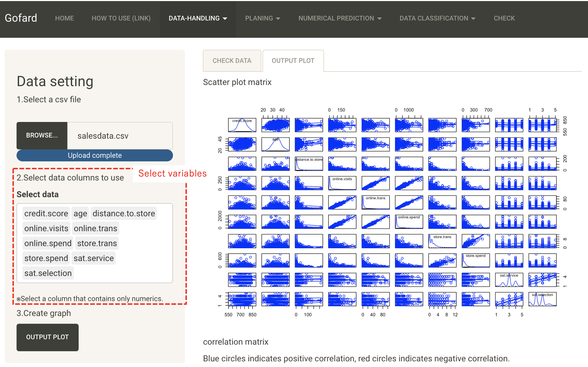
Task: Deselect the sat.selection variable
Action: pos(48,273)
